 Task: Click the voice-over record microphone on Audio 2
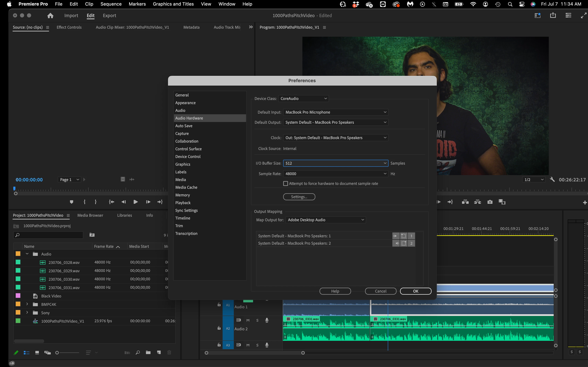[x=267, y=320]
